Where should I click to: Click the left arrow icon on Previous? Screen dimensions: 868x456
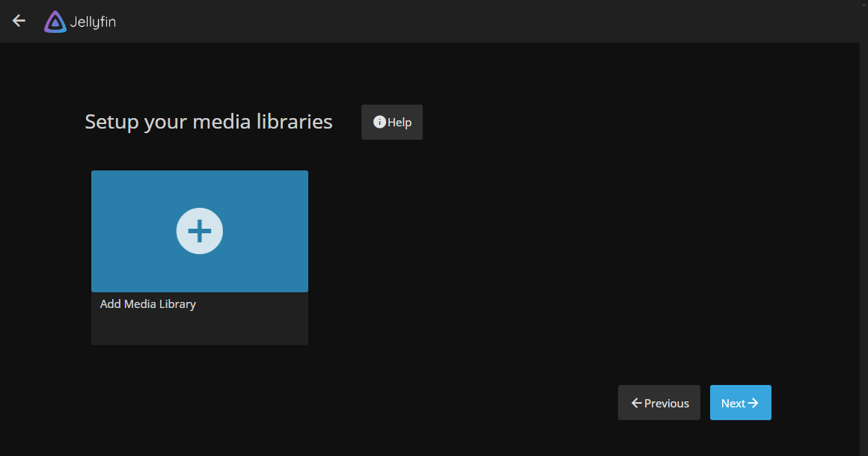pyautogui.click(x=637, y=403)
